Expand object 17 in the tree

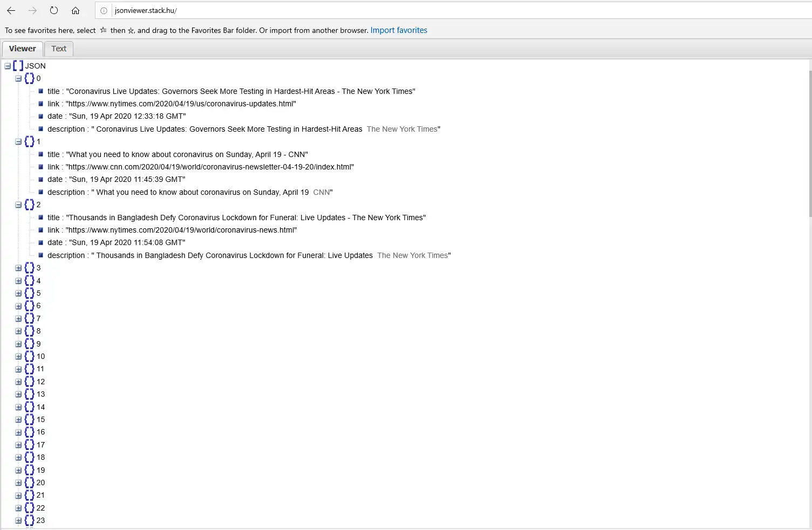18,445
